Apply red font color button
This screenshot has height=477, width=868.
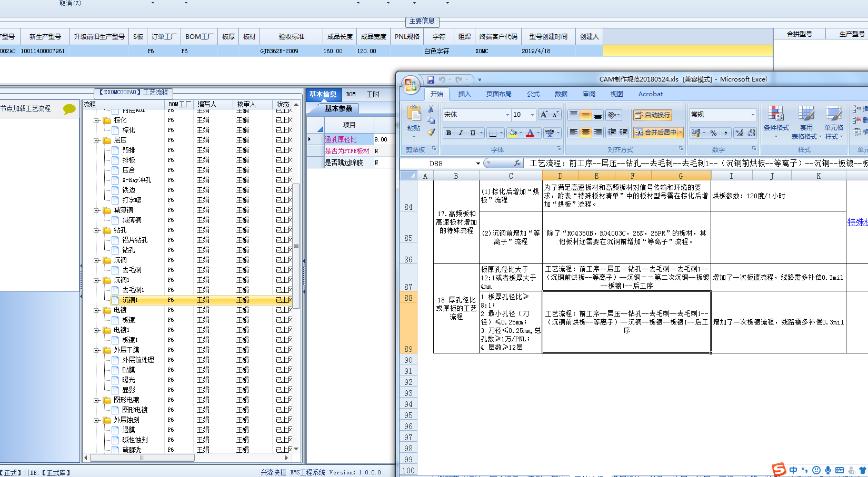coord(530,133)
